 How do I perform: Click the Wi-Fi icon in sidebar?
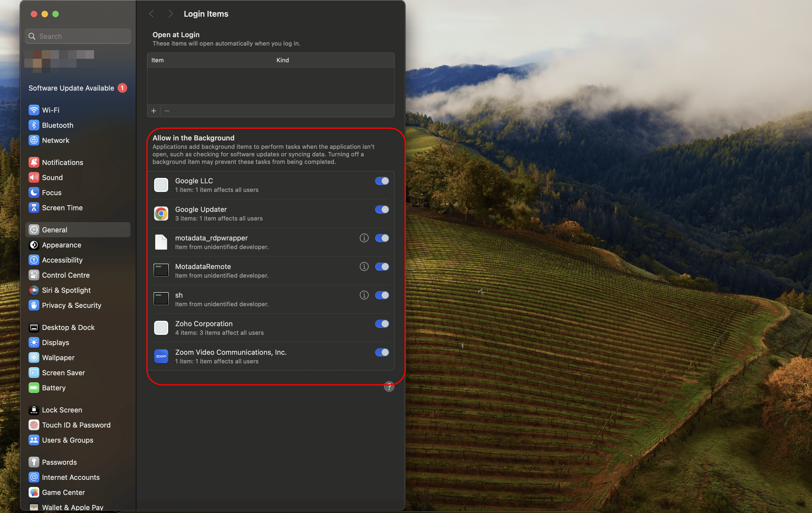click(x=34, y=110)
